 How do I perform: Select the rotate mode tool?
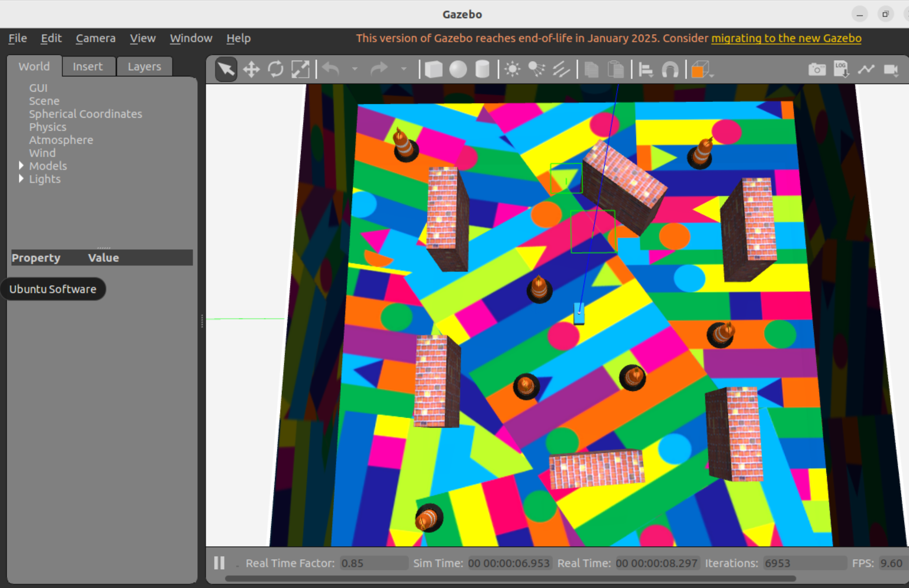[x=276, y=70]
